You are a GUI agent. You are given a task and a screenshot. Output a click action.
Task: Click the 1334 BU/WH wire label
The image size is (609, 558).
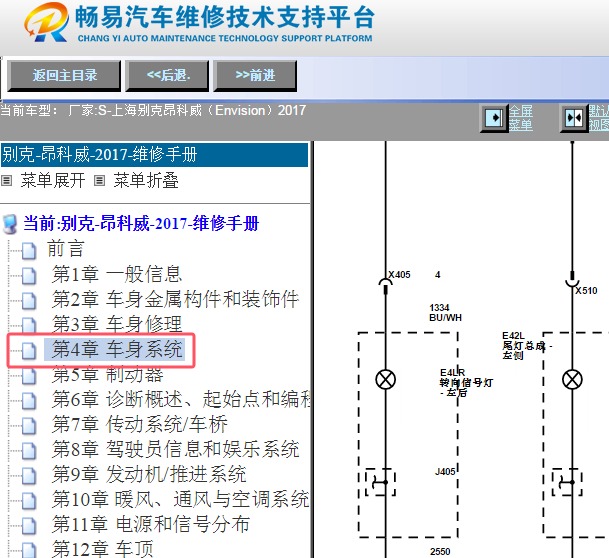click(x=445, y=313)
